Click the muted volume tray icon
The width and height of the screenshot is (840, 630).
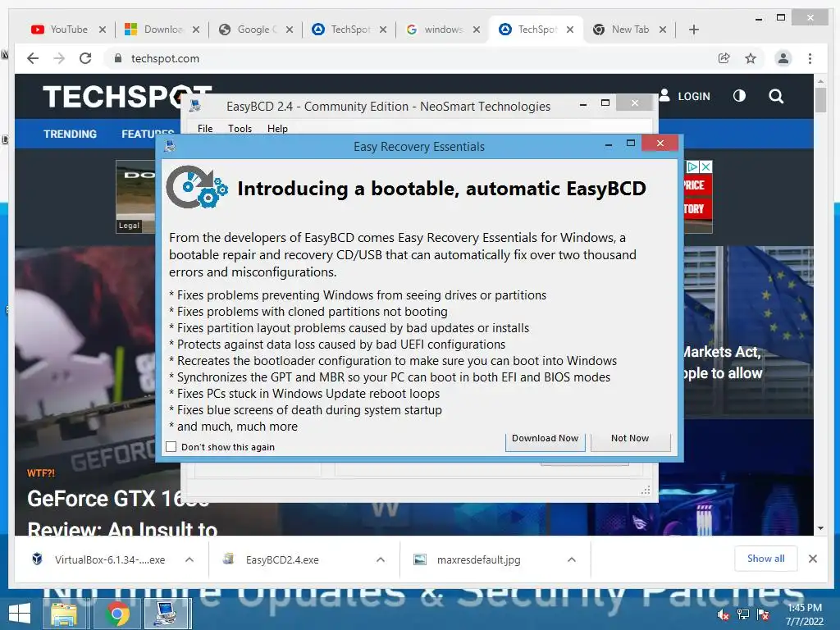pos(723,615)
